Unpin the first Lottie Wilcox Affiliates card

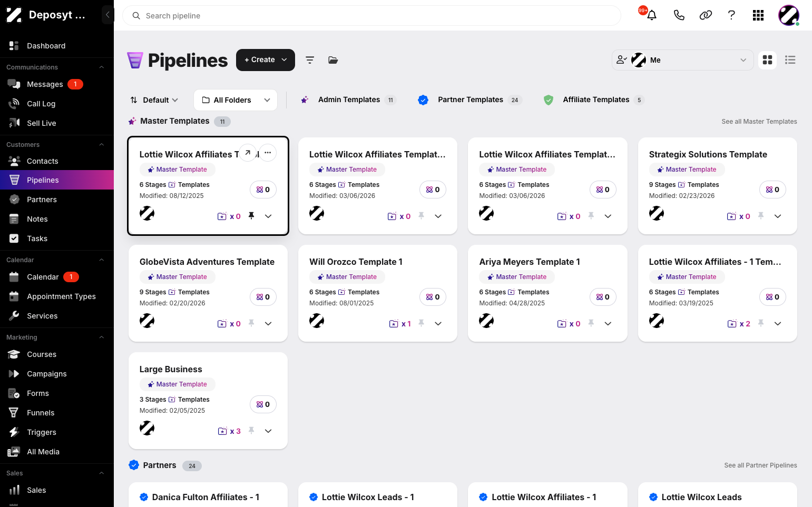251,216
